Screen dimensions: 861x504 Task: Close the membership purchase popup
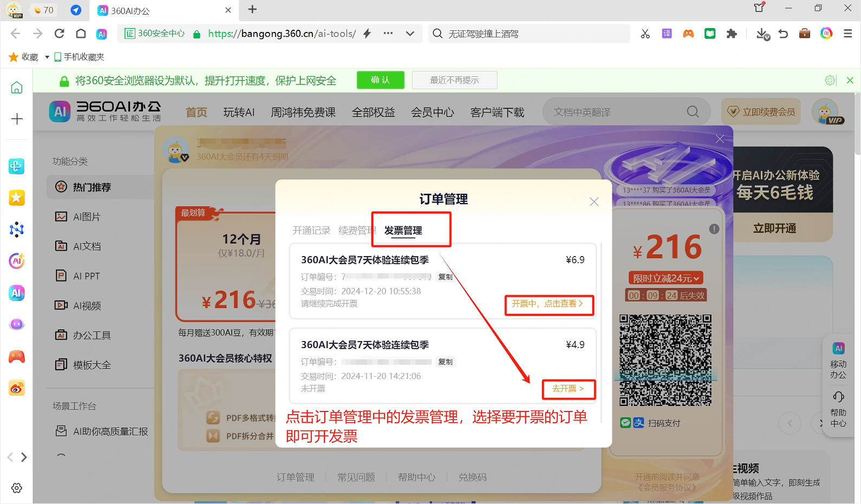[720, 139]
